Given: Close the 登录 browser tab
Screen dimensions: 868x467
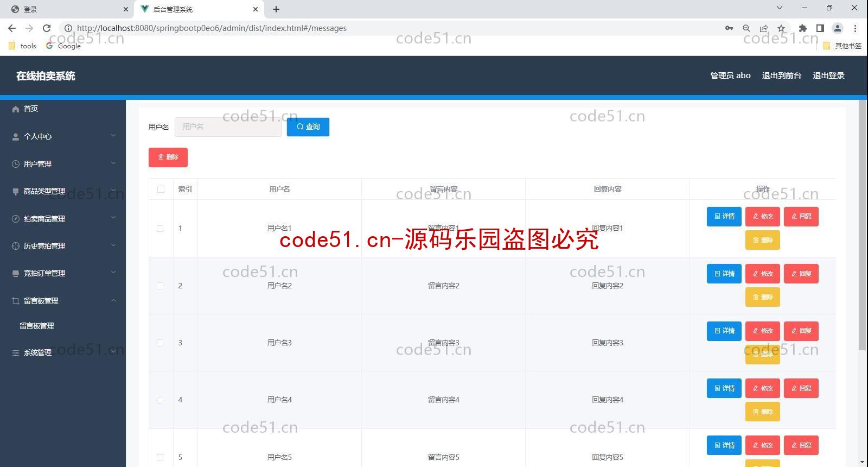Looking at the screenshot, I should click(125, 9).
